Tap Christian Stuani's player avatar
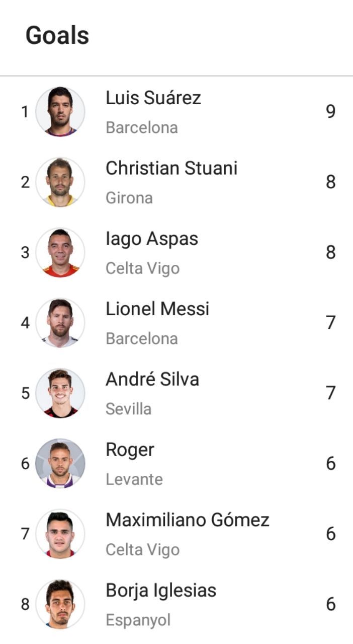This screenshot has width=353, height=644. [60, 182]
